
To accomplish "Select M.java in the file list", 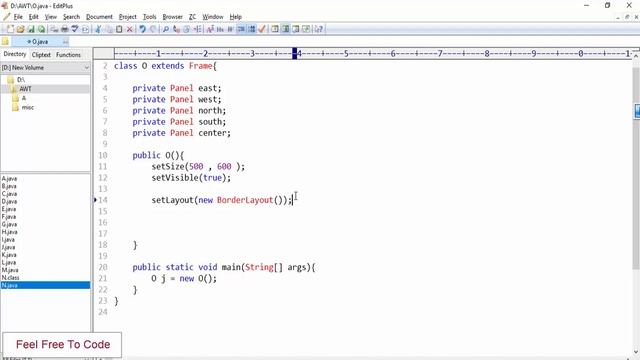I will (x=10, y=270).
